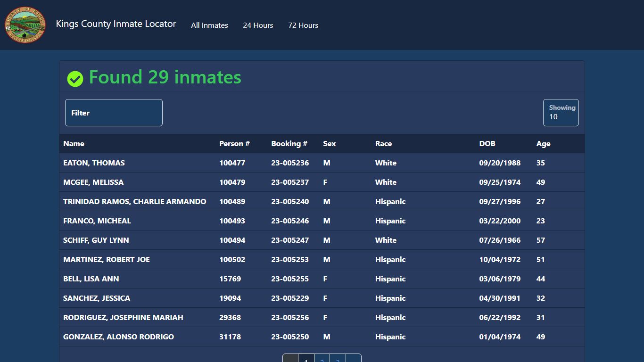Screen dimensions: 644x362
Task: Click booking number 23-005237
Action: coord(290,182)
